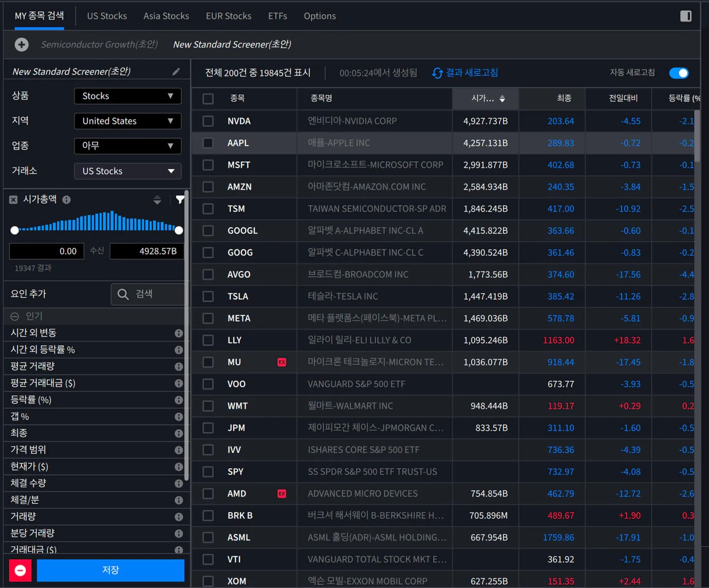709x588 pixels.
Task: Check the box next to TSLA
Action: tap(208, 297)
